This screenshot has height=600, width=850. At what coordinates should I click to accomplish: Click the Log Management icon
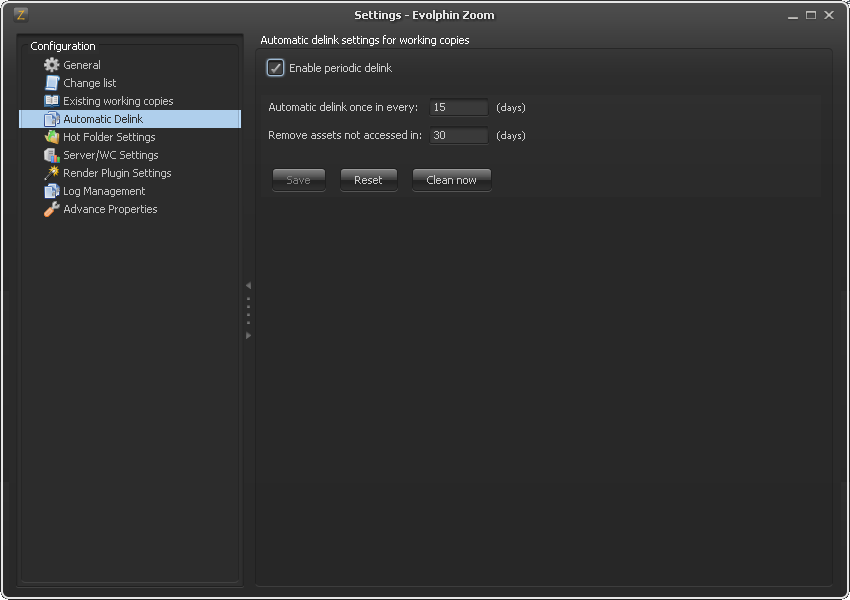tap(51, 191)
